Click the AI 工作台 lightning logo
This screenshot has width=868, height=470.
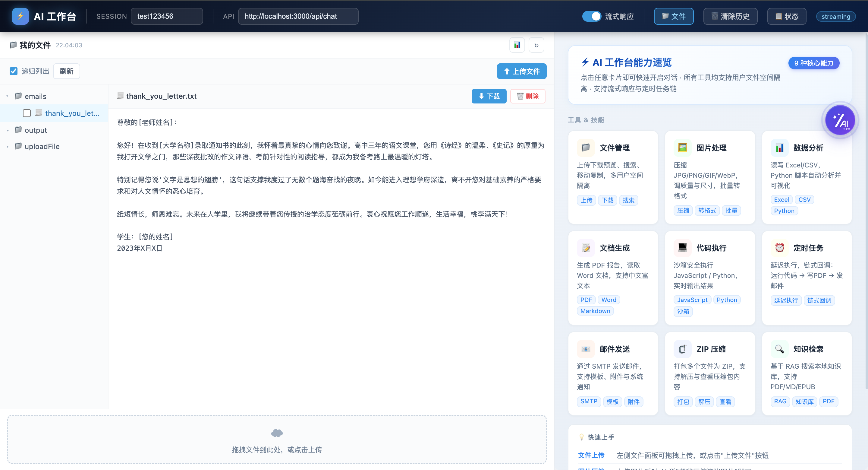[x=20, y=16]
